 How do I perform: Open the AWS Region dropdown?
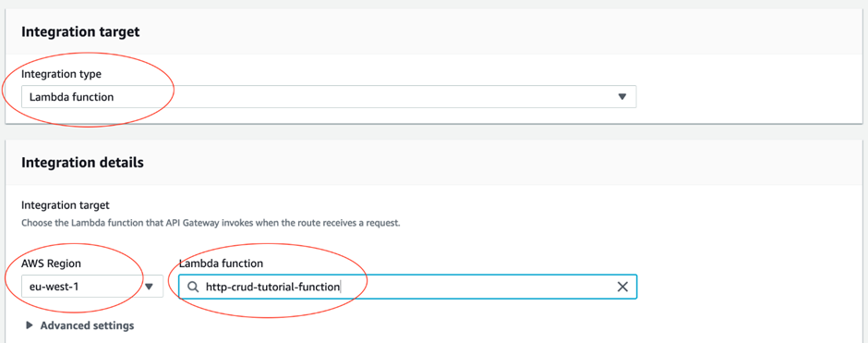coord(92,287)
